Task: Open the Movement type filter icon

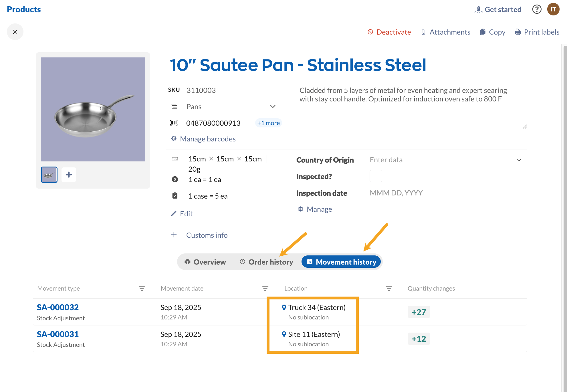Action: pos(142,288)
